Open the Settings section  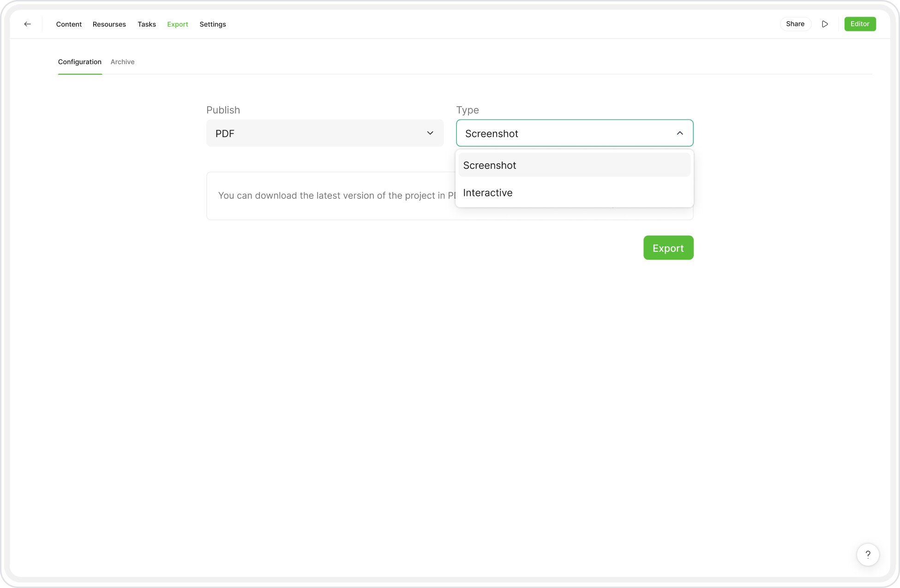pyautogui.click(x=212, y=24)
